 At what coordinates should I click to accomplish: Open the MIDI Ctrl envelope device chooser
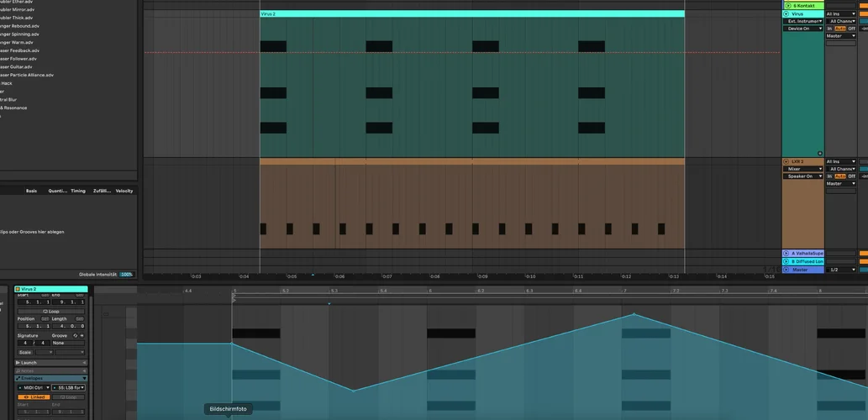click(34, 387)
